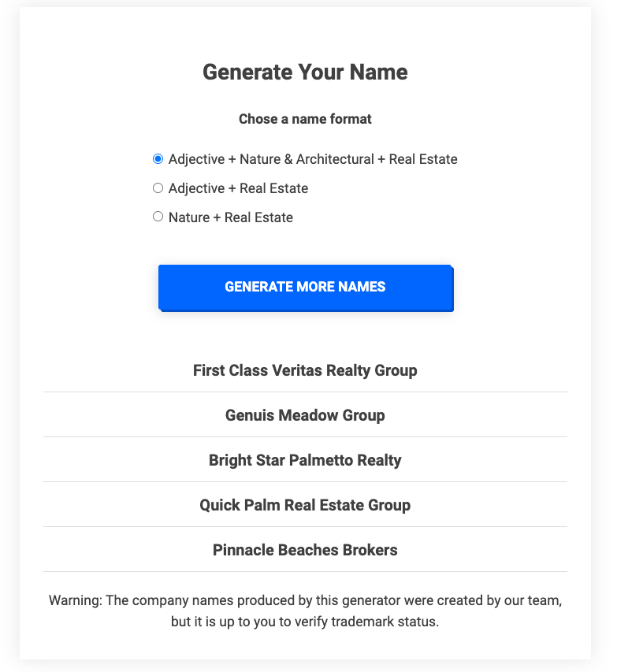This screenshot has width=617, height=672.
Task: Click the "Adjective + Real Estate" label text
Action: 238,188
